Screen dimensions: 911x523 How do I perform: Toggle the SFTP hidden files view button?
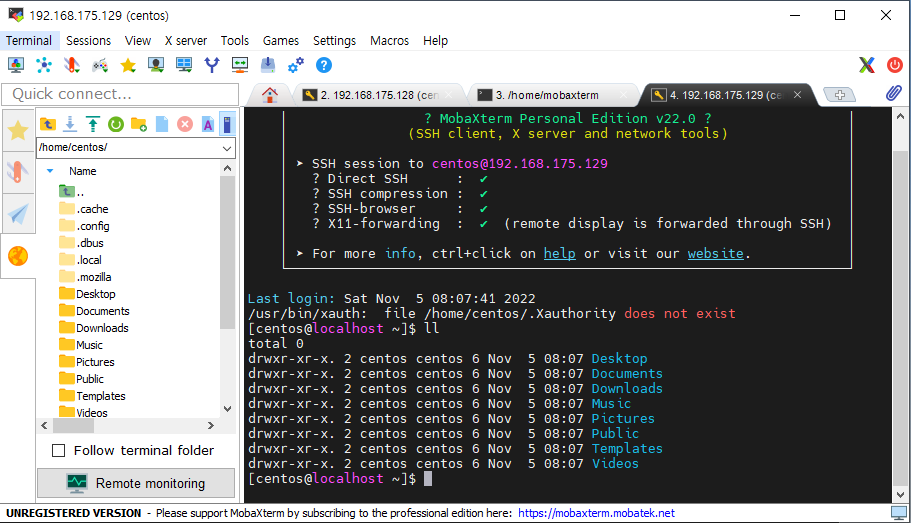point(228,124)
